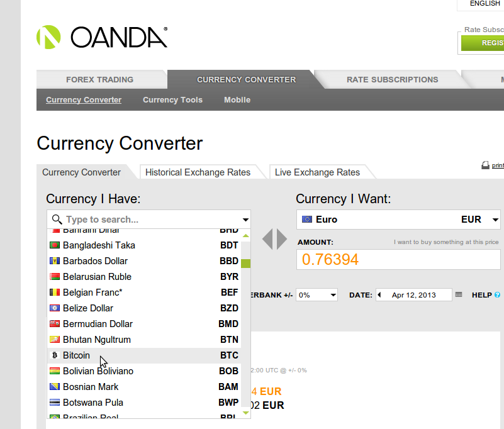Click the previous date arrow
This screenshot has height=429, width=504.
(379, 294)
